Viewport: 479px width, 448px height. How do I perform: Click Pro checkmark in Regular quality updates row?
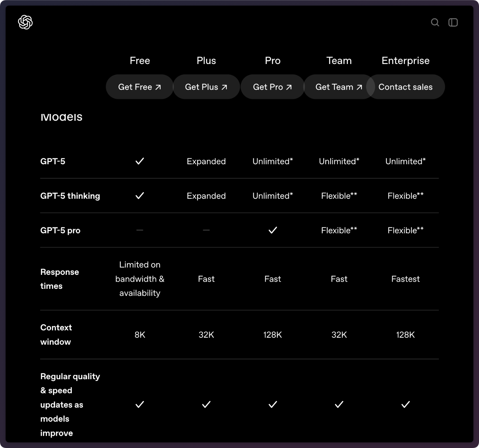pyautogui.click(x=273, y=405)
